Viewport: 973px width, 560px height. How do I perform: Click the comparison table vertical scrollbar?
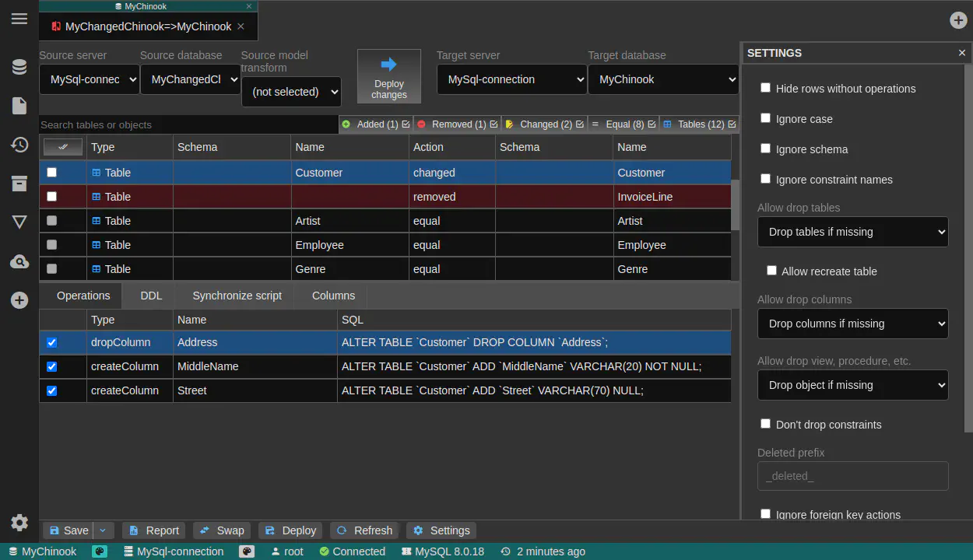click(x=735, y=205)
